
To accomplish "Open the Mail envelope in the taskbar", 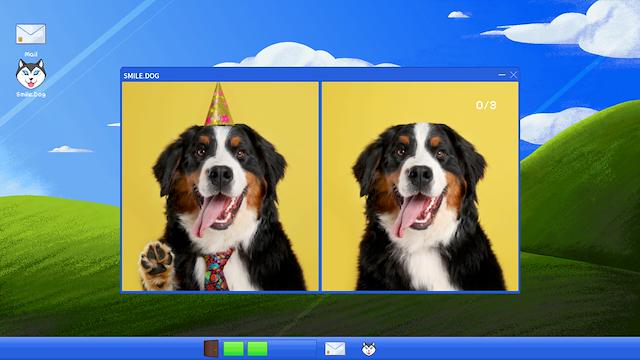I will tap(335, 349).
